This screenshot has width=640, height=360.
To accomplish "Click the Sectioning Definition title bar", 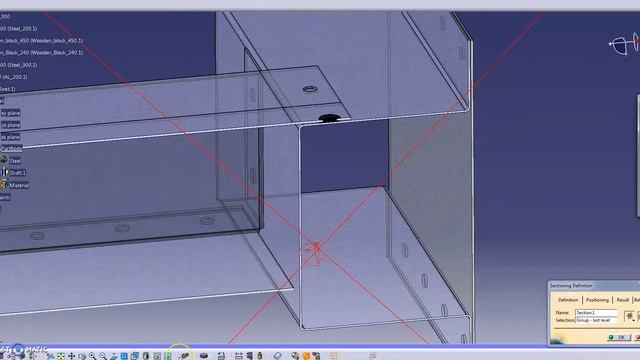I will [x=594, y=286].
